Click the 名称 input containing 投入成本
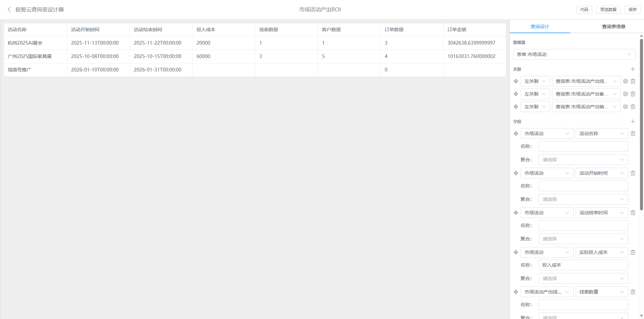 (583, 265)
